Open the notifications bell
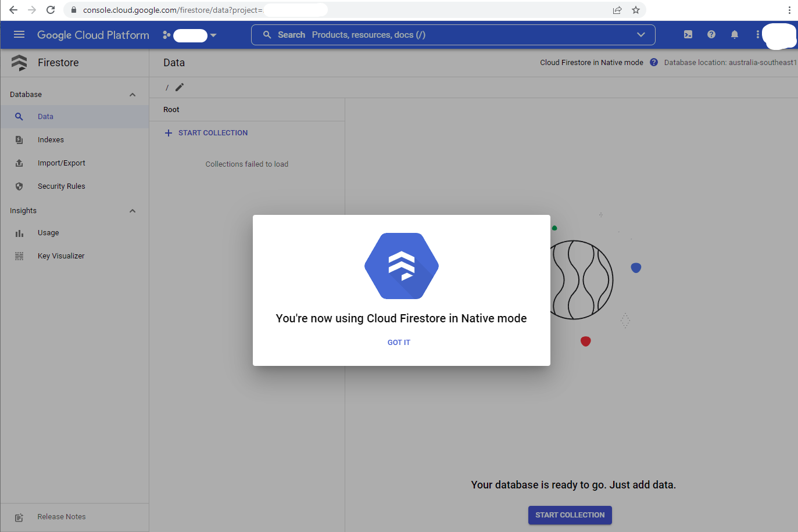 (735, 35)
